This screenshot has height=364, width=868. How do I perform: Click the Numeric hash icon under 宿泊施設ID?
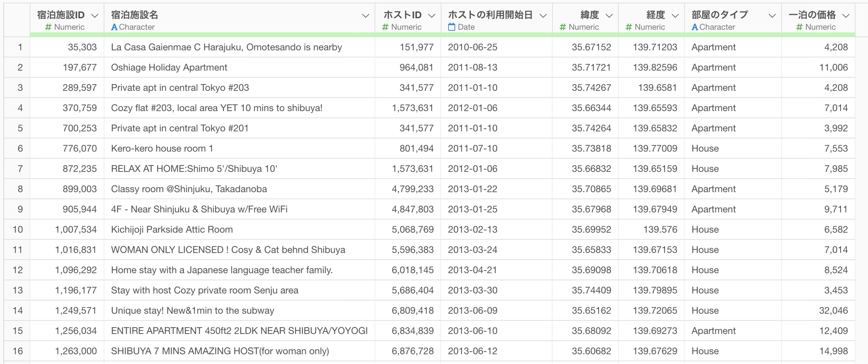(x=48, y=27)
